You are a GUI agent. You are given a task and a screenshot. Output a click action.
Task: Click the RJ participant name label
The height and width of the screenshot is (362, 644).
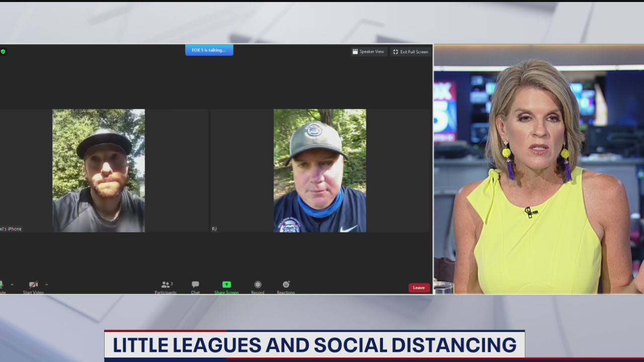coord(214,229)
